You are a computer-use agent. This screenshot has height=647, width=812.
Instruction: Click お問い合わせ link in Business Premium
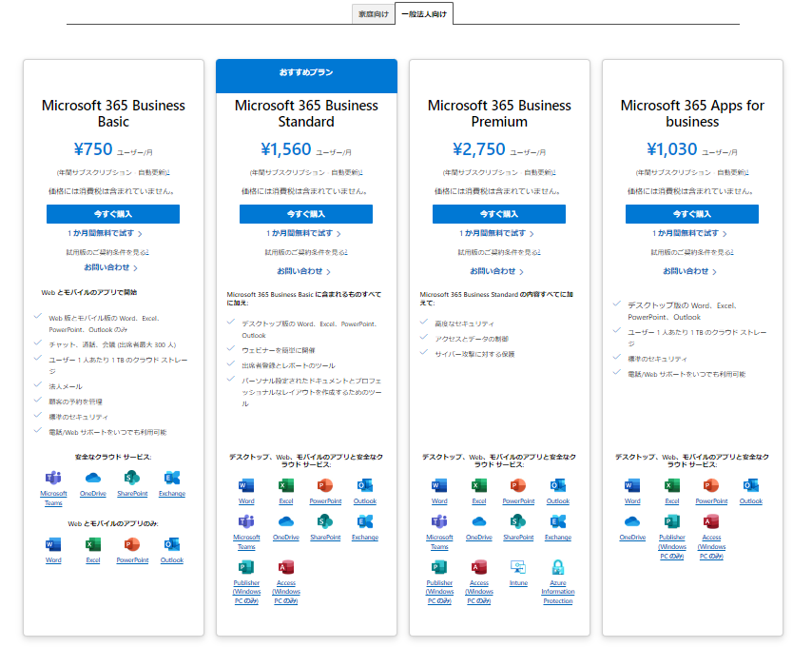(496, 271)
